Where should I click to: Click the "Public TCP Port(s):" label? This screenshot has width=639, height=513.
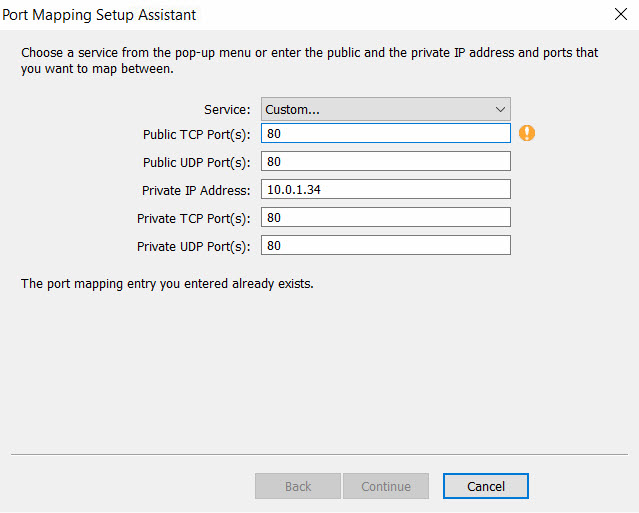[196, 134]
